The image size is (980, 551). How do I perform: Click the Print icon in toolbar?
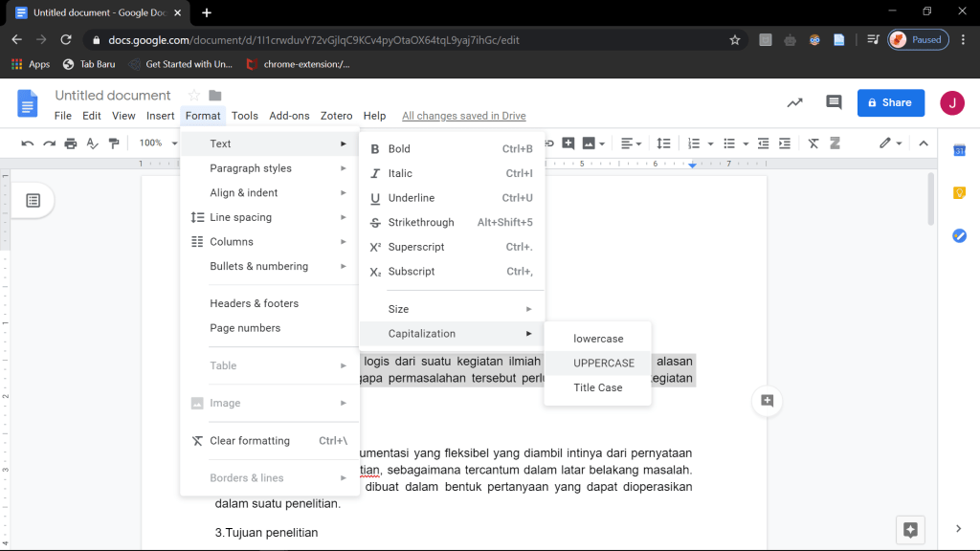pos(70,143)
